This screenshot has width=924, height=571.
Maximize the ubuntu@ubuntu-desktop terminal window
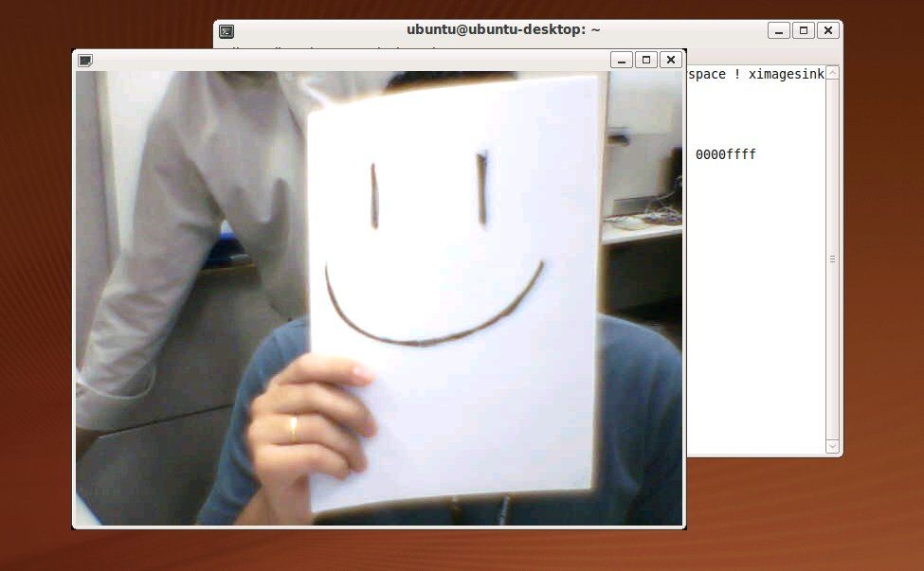(x=804, y=30)
